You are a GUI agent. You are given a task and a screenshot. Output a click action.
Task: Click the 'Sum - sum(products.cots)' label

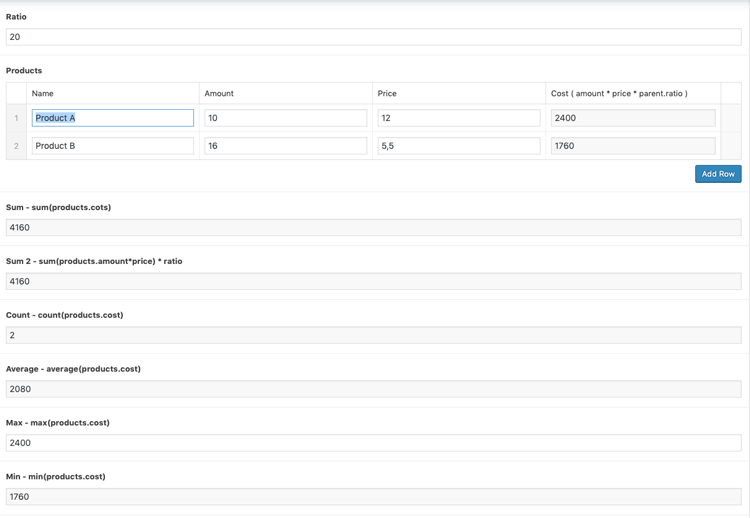pos(58,207)
